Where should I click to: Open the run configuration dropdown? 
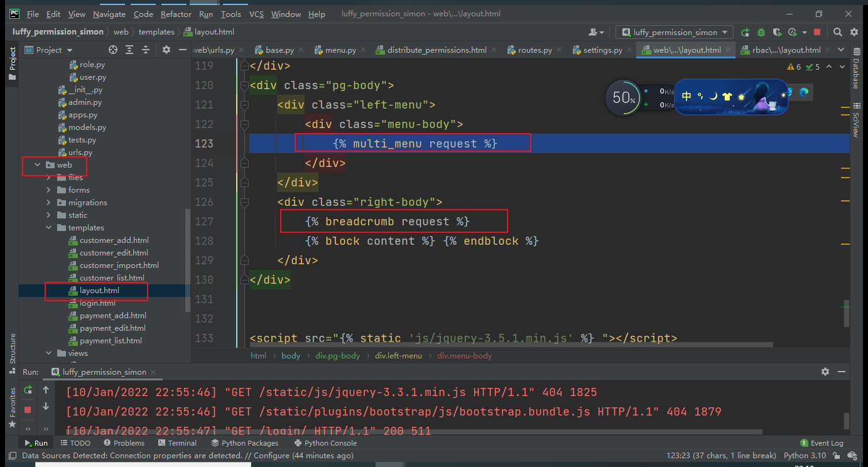tap(674, 32)
